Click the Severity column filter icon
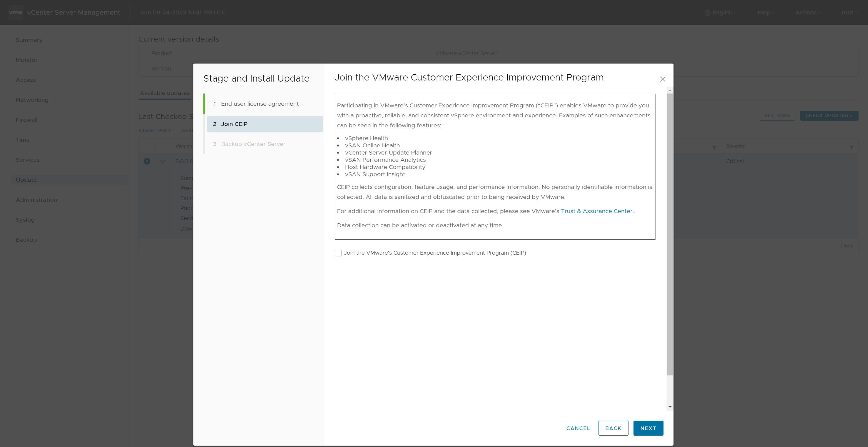Image resolution: width=868 pixels, height=447 pixels. click(851, 147)
